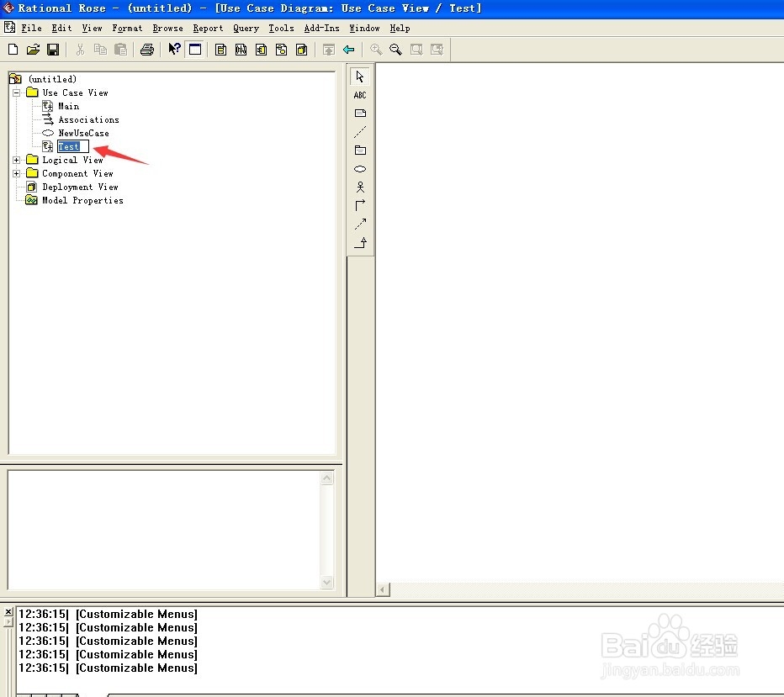Select the Main diagram in the tree
The height and width of the screenshot is (697, 784).
click(68, 106)
